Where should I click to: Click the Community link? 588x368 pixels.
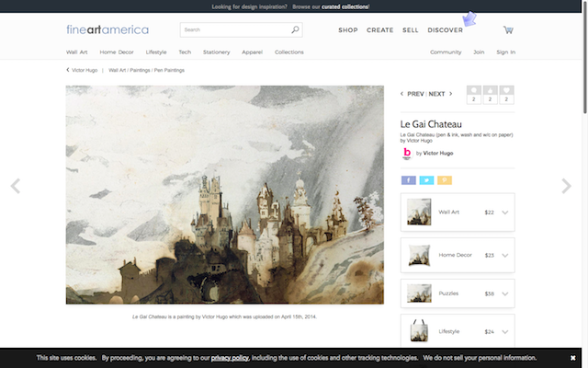[446, 52]
